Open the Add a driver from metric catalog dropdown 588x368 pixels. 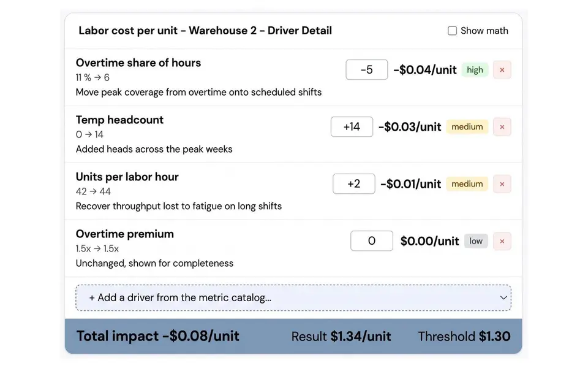(x=293, y=298)
